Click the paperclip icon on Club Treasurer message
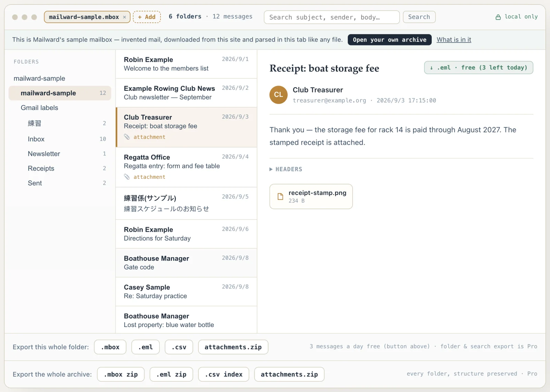Image resolution: width=550 pixels, height=392 pixels. [x=127, y=137]
